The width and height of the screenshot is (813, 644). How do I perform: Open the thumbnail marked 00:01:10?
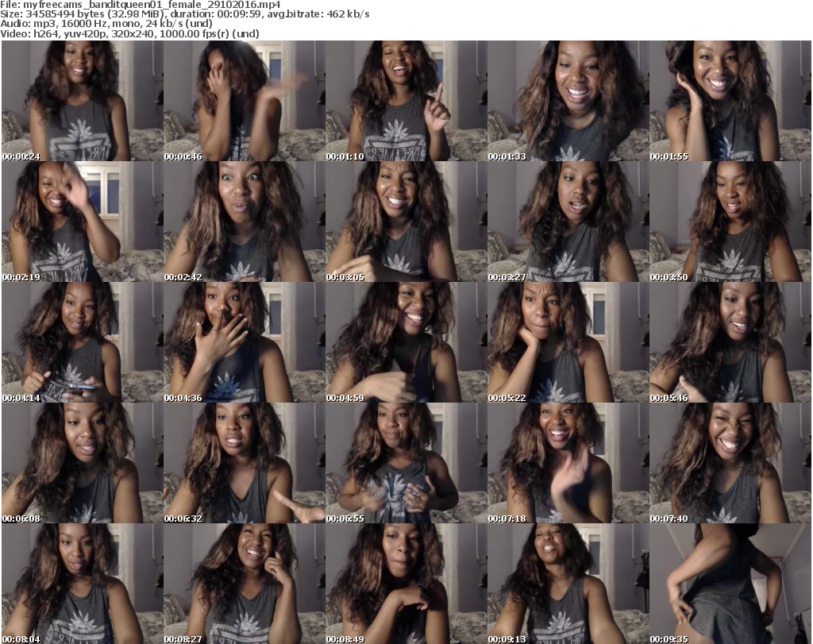pos(406,101)
